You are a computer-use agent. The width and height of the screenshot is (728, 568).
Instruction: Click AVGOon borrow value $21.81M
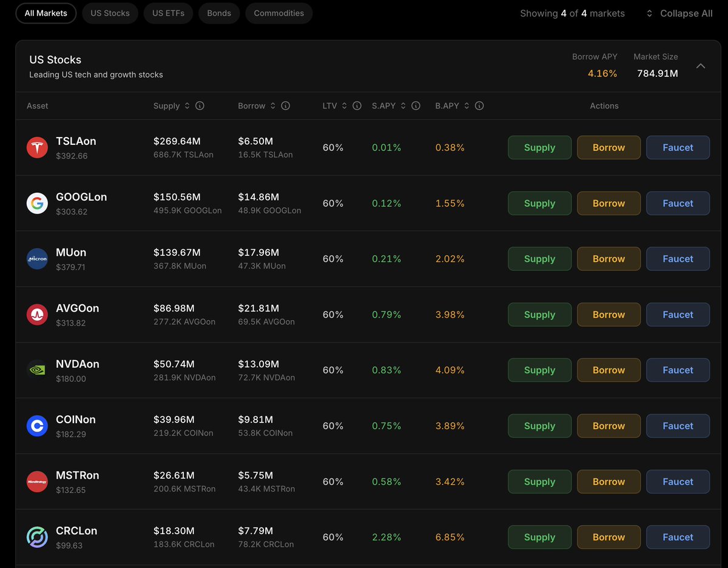point(258,308)
